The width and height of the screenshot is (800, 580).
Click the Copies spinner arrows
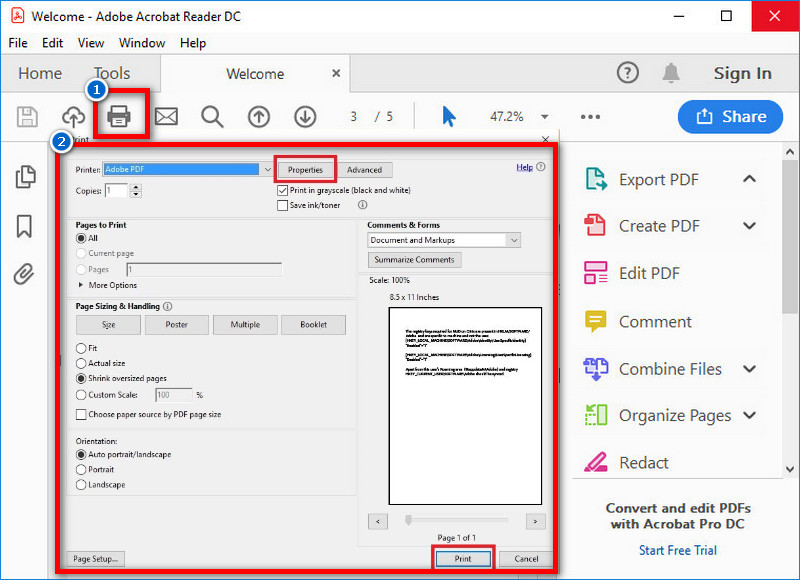click(136, 191)
